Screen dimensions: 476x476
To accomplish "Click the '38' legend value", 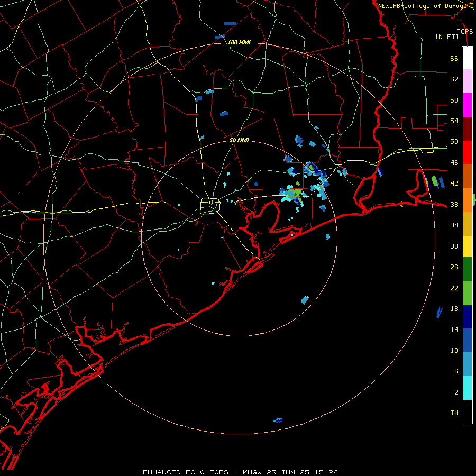I will point(454,205).
